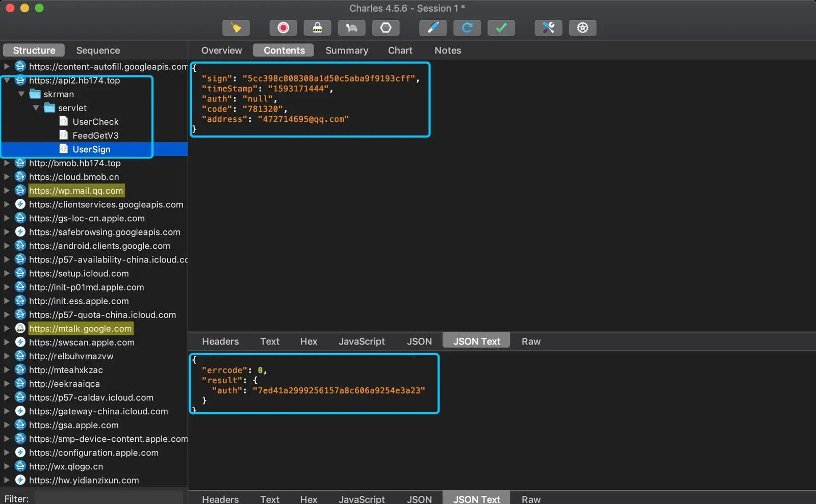Image resolution: width=816 pixels, height=504 pixels.
Task: Click the skrman folder icon
Action: [35, 94]
